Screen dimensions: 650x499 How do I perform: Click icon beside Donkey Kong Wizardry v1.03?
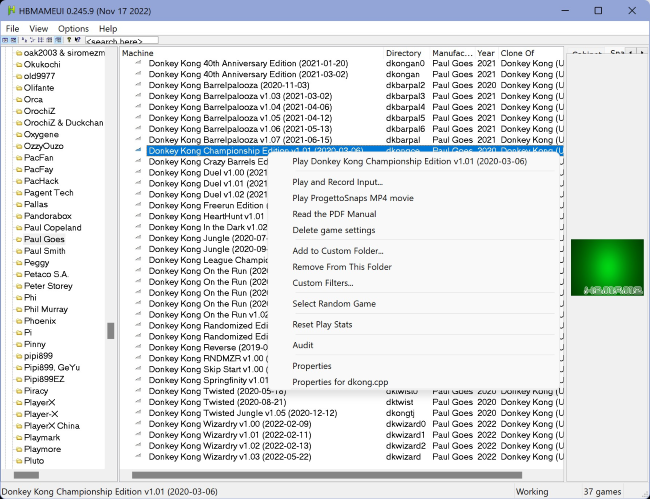[139, 457]
